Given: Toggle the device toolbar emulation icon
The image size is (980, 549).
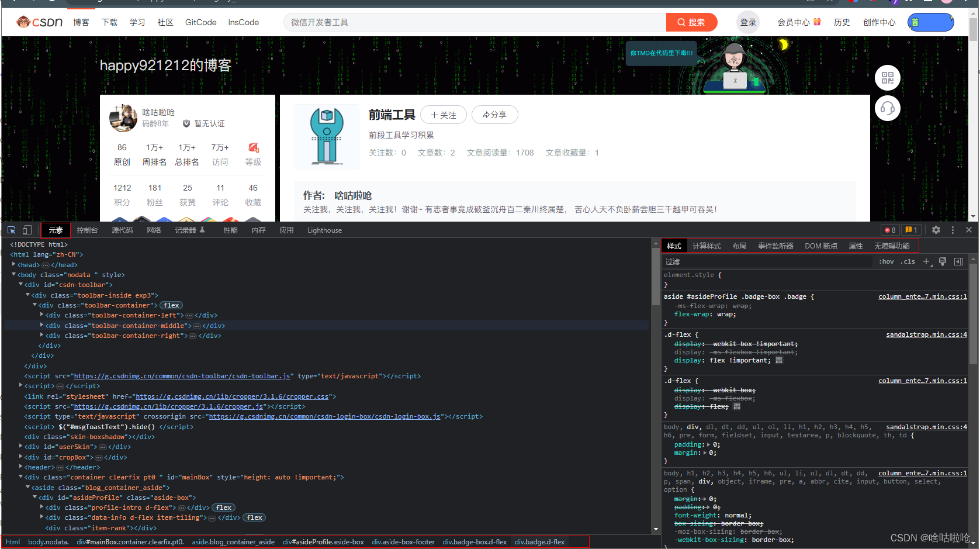Looking at the screenshot, I should 27,230.
